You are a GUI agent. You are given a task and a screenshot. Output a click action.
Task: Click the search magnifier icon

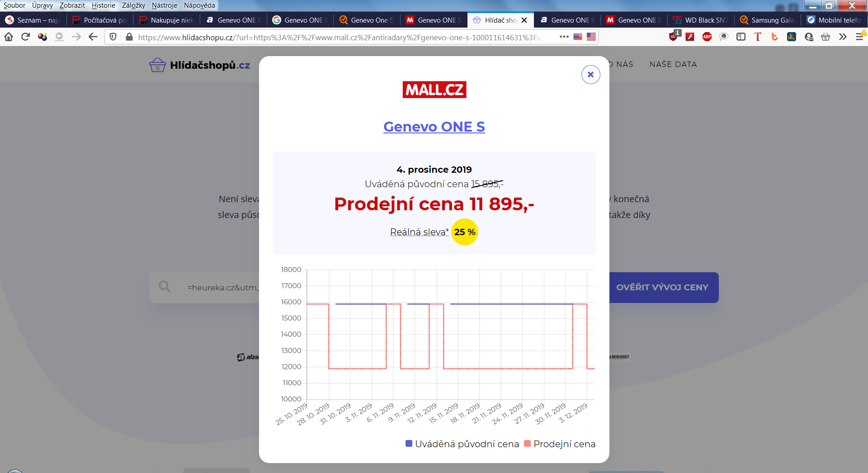click(x=165, y=286)
